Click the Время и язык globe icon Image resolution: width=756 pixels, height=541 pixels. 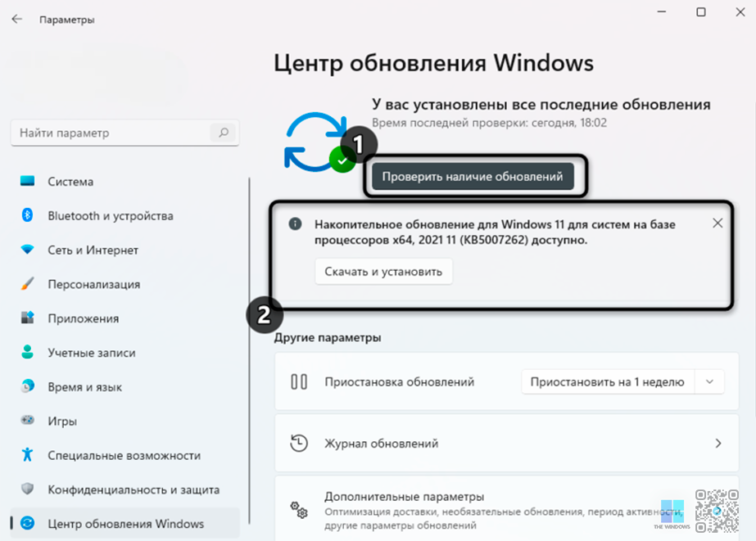tap(28, 385)
